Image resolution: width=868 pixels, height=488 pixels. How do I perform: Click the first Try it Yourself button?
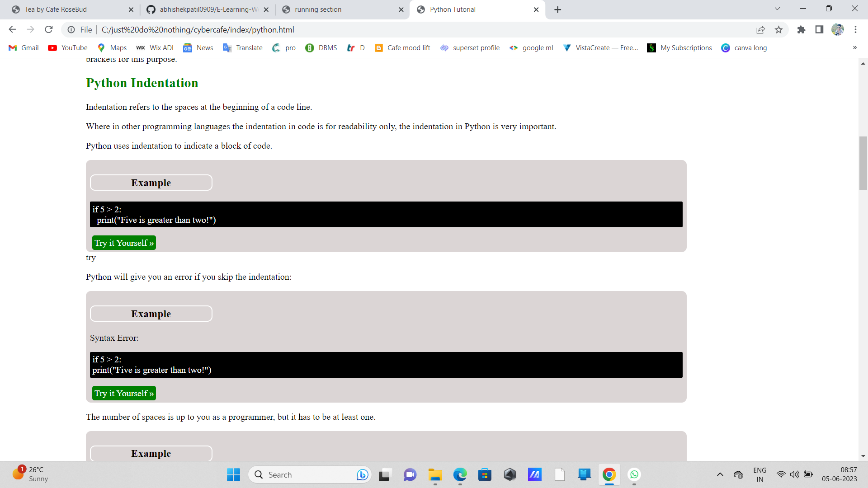(x=123, y=243)
